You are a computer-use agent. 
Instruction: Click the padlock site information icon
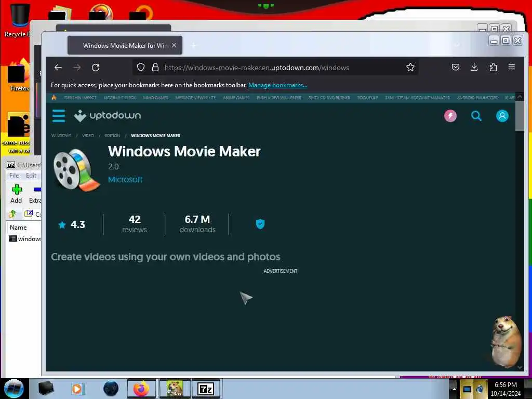coord(155,68)
